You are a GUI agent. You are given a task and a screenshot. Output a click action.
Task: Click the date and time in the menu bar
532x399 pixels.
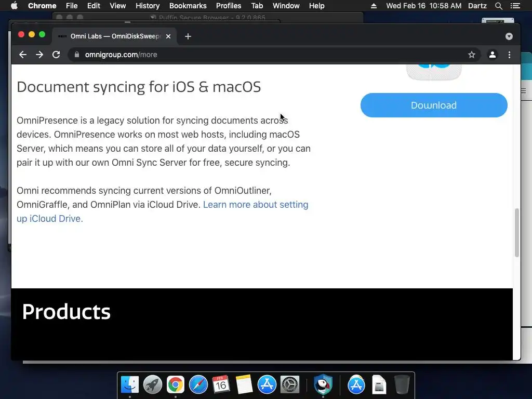point(424,6)
